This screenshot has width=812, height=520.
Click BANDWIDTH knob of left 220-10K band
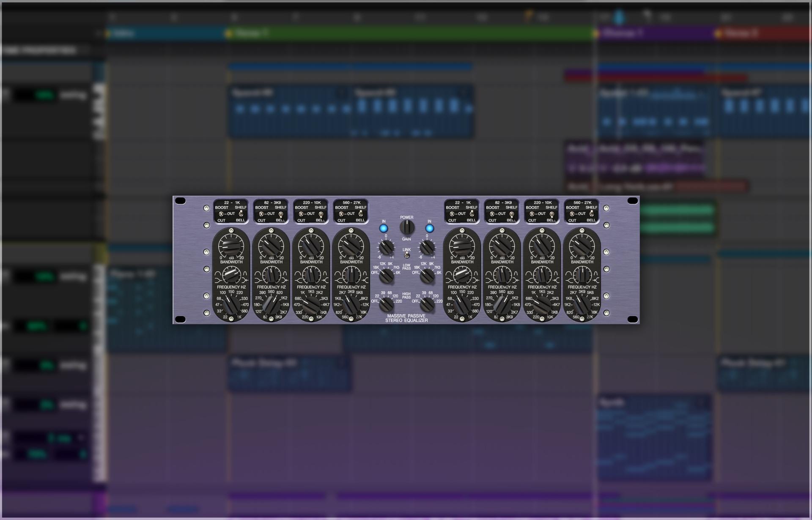coord(311,275)
